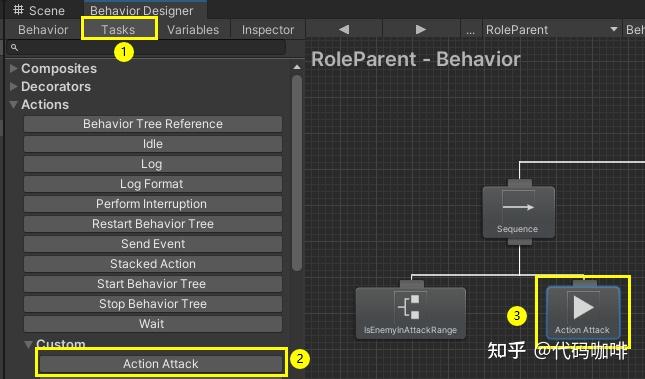Image resolution: width=645 pixels, height=379 pixels.
Task: Switch to the Scene tab
Action: coord(39,10)
